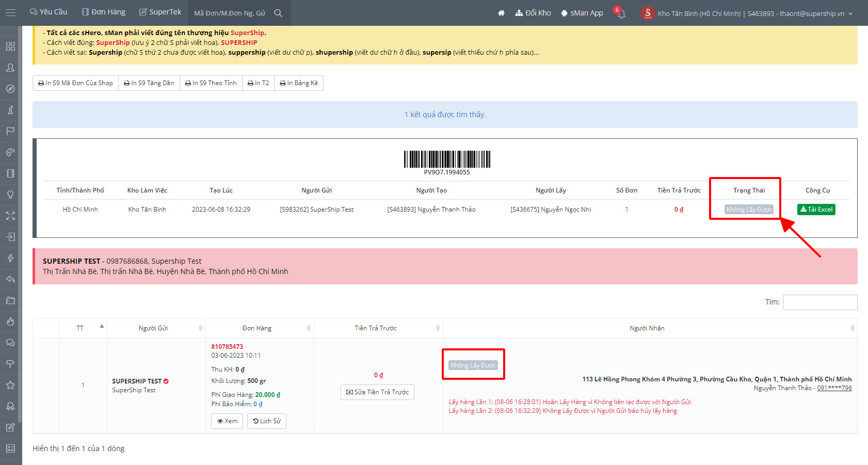The height and width of the screenshot is (465, 868).
Task: Open the compass icon in sidebar
Action: pyautogui.click(x=10, y=89)
